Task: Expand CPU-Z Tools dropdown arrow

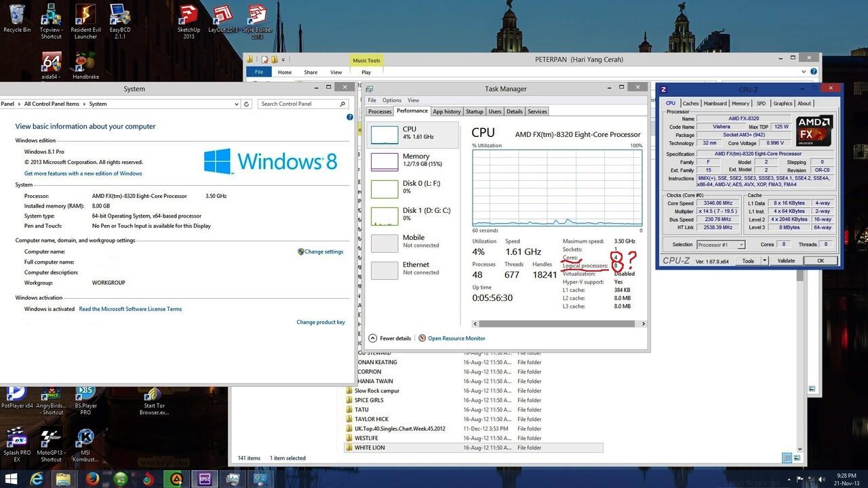Action: [x=765, y=260]
